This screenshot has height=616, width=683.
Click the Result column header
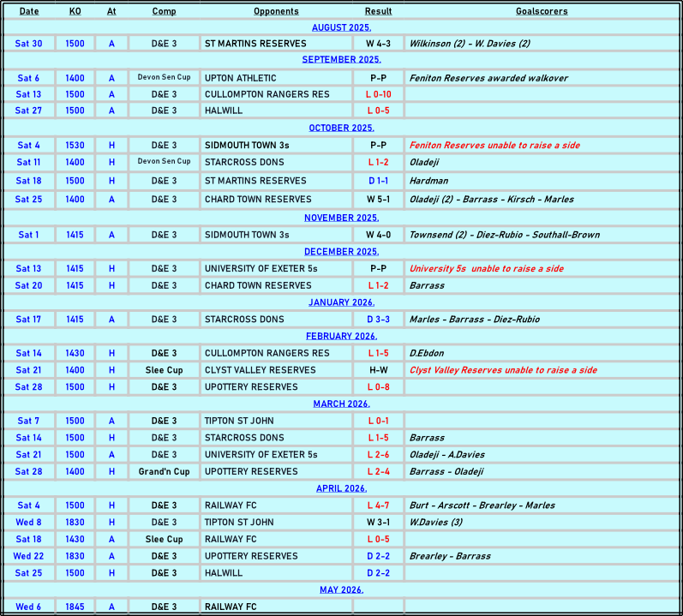[378, 11]
